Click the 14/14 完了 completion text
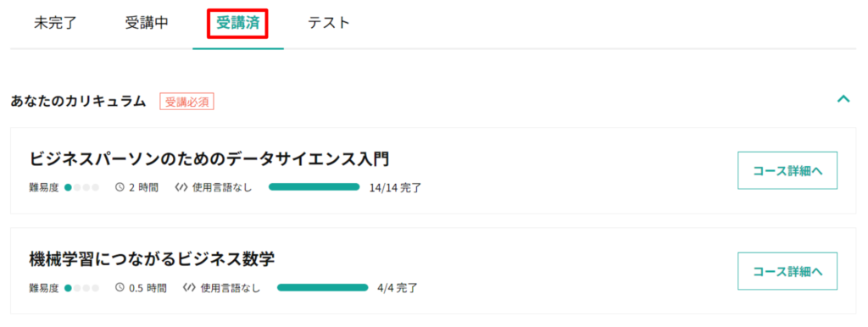 tap(395, 187)
